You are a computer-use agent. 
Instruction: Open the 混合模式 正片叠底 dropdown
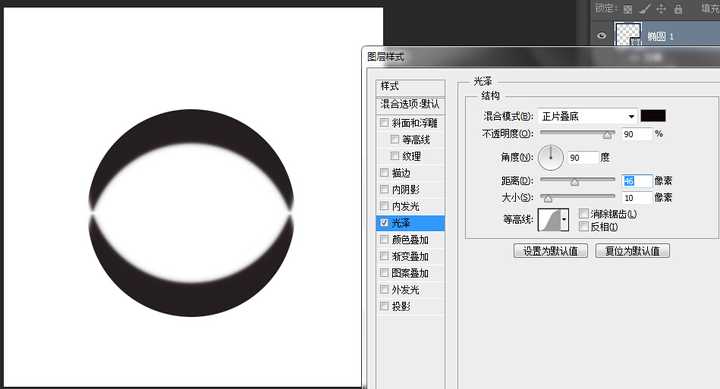pos(588,116)
